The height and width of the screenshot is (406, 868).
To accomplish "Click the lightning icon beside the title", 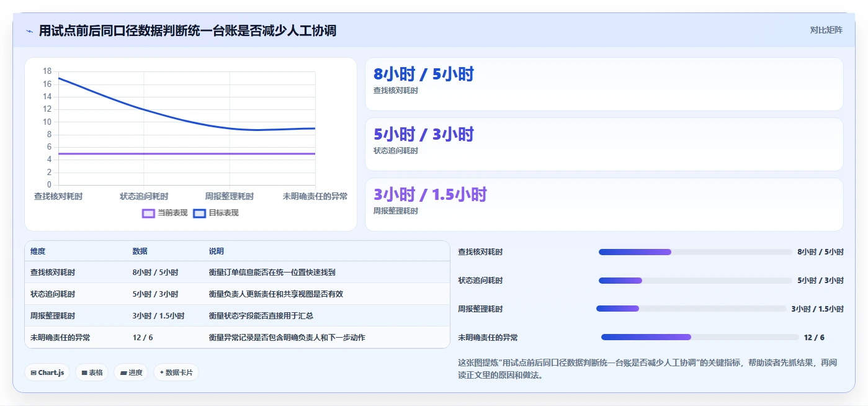I will (30, 31).
